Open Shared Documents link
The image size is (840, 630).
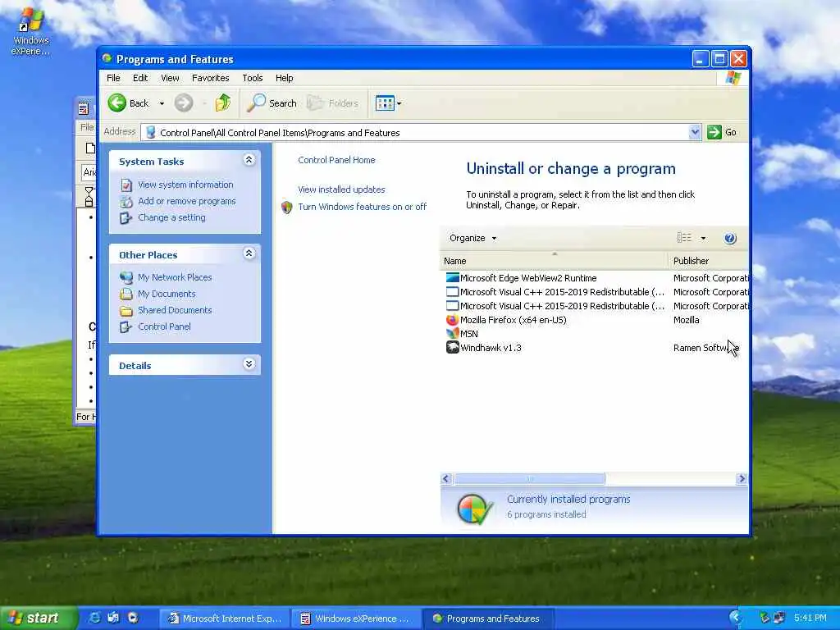[x=175, y=310]
